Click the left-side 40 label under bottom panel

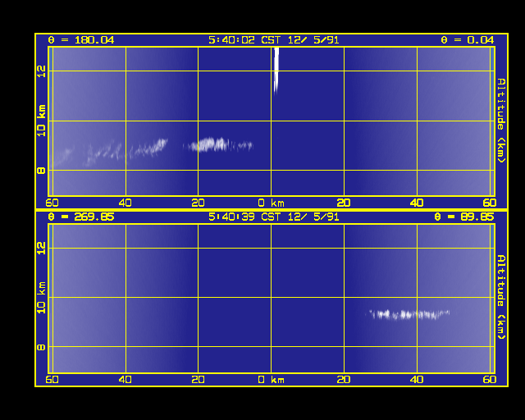click(x=125, y=380)
